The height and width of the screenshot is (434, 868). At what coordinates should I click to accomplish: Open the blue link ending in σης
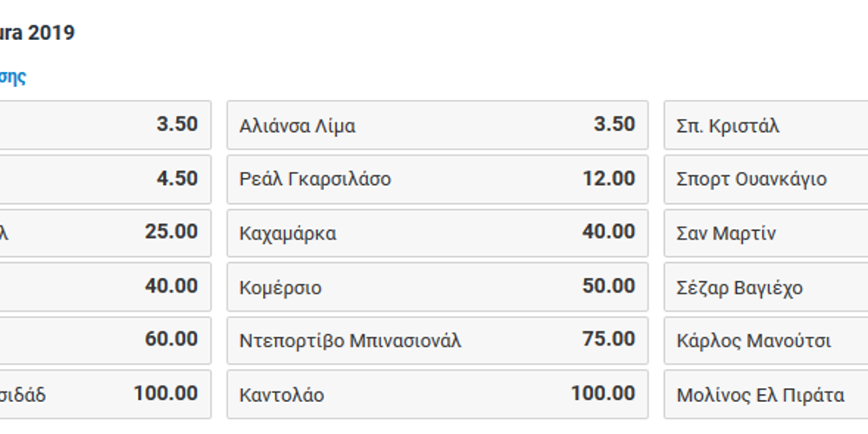(x=13, y=77)
